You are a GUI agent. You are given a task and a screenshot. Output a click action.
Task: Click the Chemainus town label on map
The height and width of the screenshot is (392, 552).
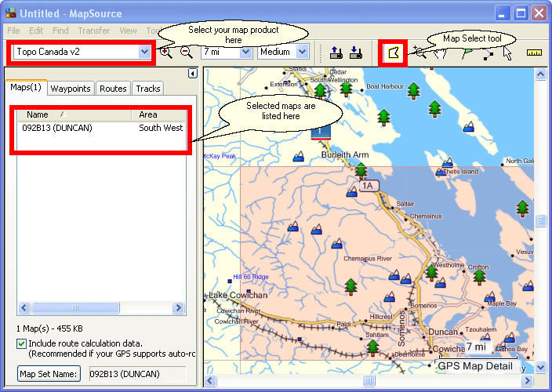coord(426,216)
